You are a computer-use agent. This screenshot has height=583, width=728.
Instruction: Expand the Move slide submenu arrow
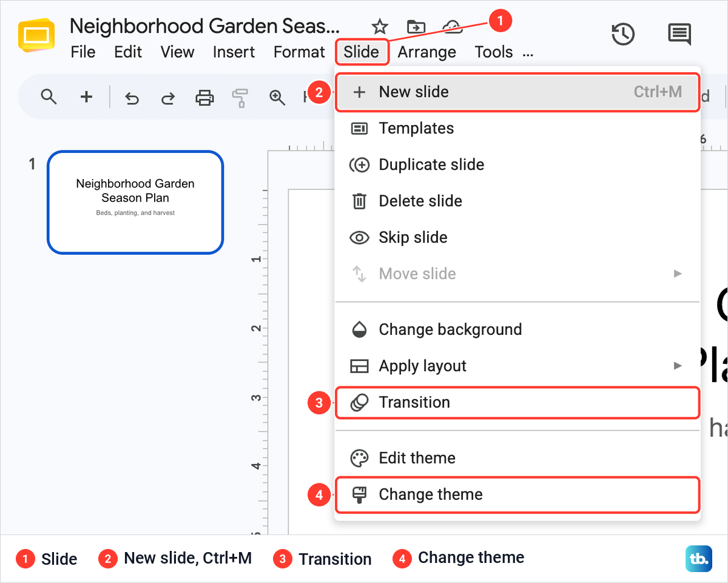pyautogui.click(x=678, y=274)
